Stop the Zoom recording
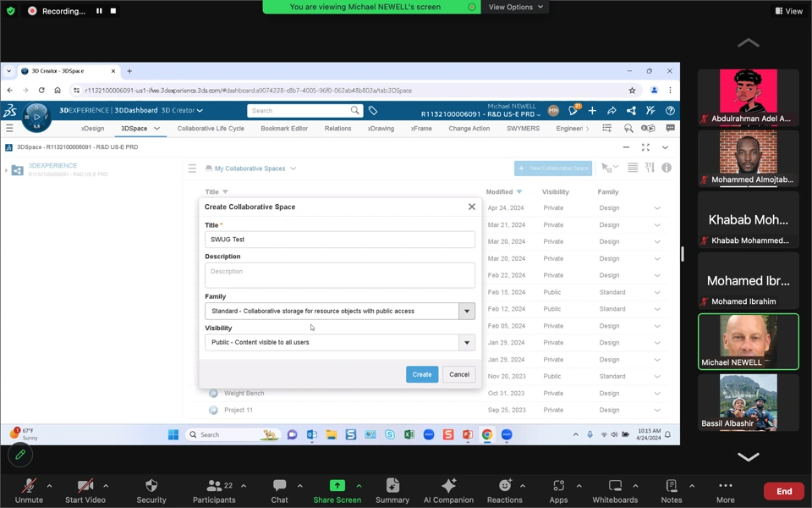The image size is (812, 508). coord(112,11)
